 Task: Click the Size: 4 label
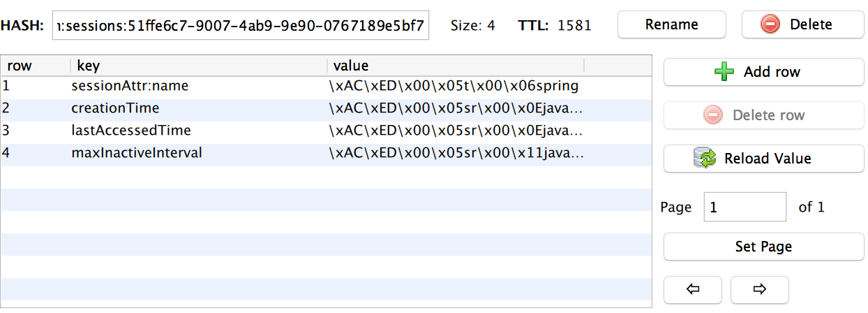(x=472, y=26)
